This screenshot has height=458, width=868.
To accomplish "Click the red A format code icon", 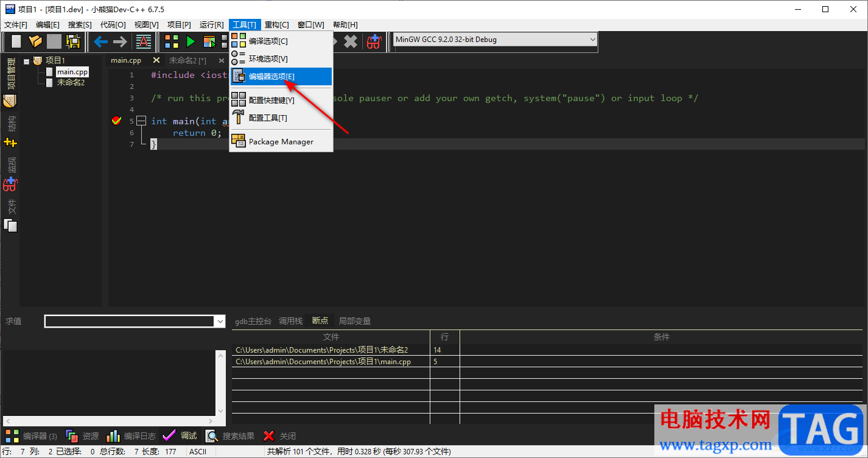I will (x=144, y=41).
